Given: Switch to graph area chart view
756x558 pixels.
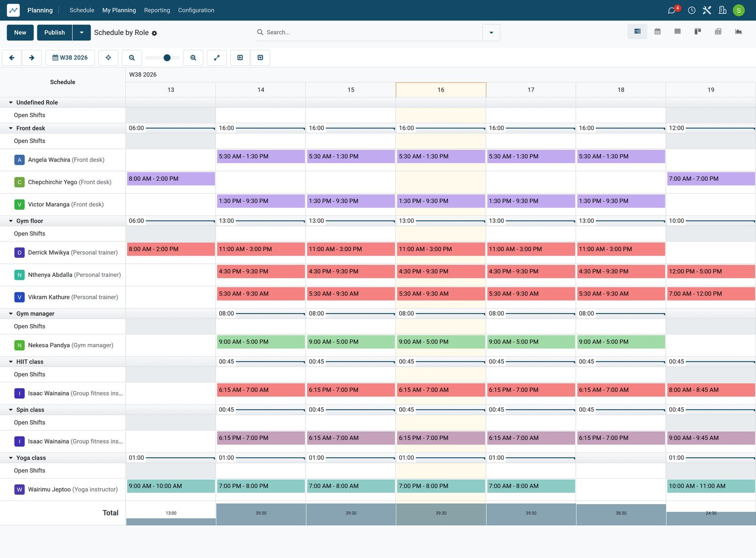Looking at the screenshot, I should coord(739,32).
